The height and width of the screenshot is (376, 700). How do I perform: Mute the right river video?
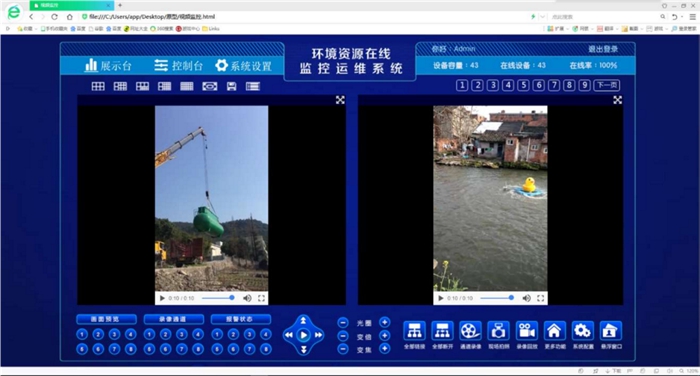[526, 298]
